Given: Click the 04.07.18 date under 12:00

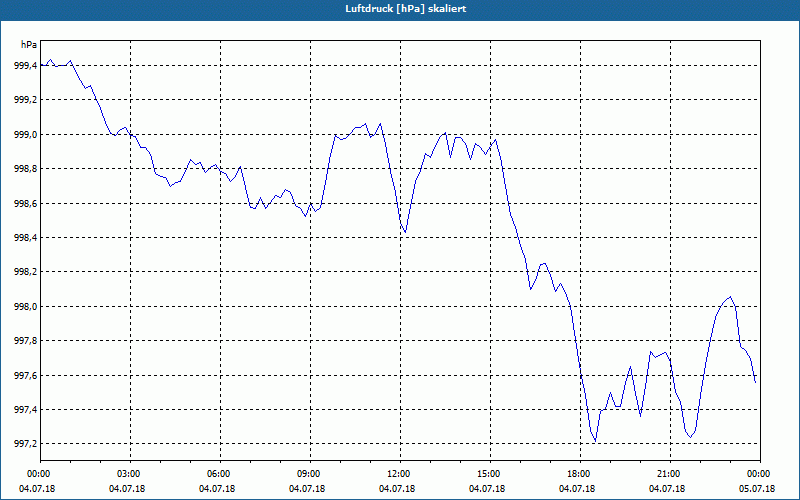Looking at the screenshot, I should point(397,489).
